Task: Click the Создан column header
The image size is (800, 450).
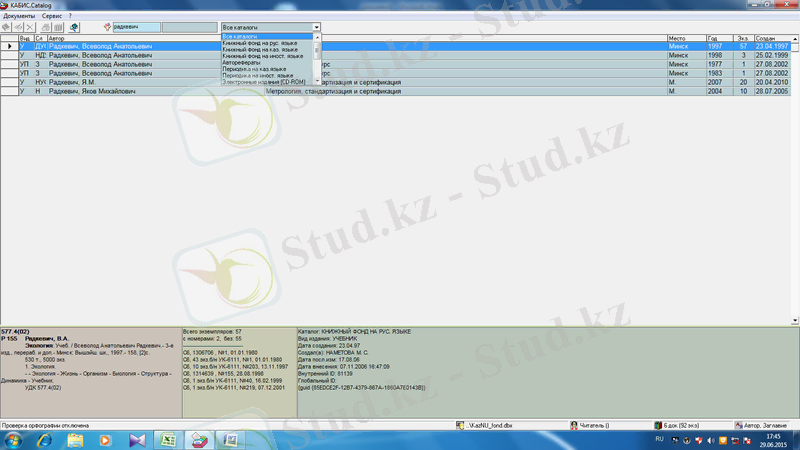Action: pyautogui.click(x=772, y=38)
